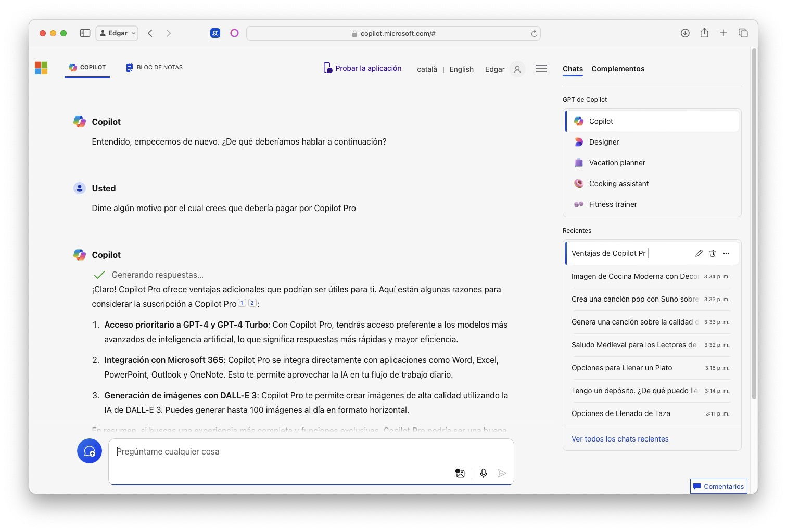
Task: Click the 3:34 p. m. timestamp
Action: 716,276
